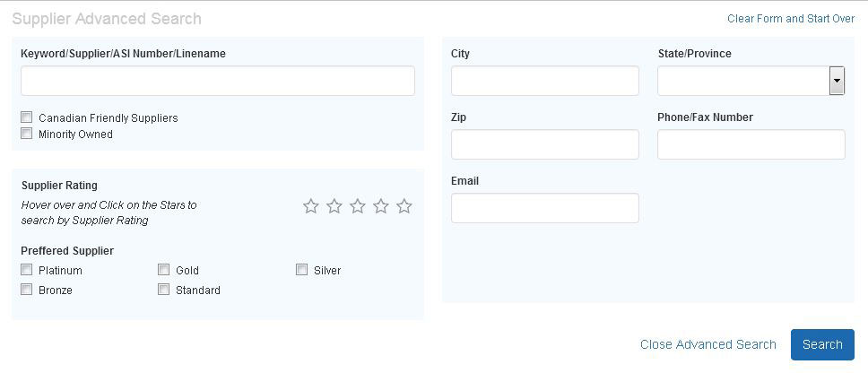Click the Search button
This screenshot has height=373, width=868.
point(822,345)
